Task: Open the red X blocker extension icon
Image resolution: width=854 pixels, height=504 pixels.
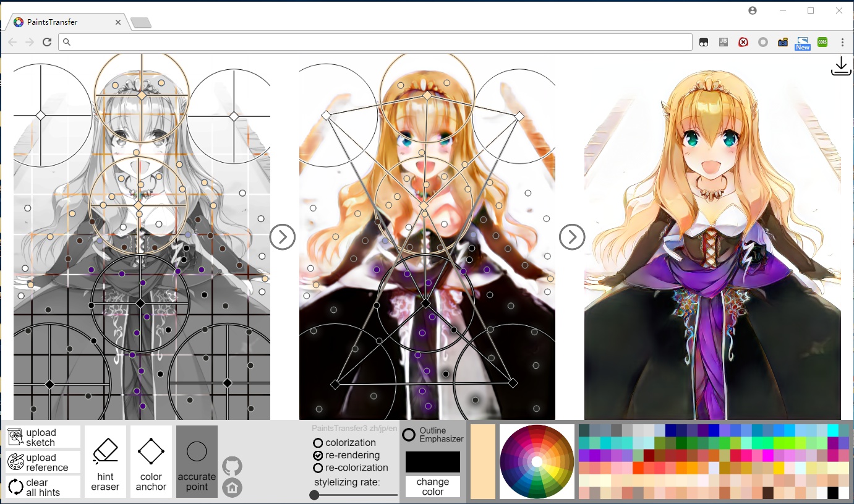Action: (x=743, y=42)
